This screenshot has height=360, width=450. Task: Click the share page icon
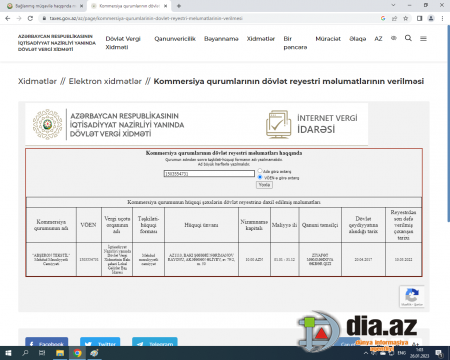click(394, 18)
